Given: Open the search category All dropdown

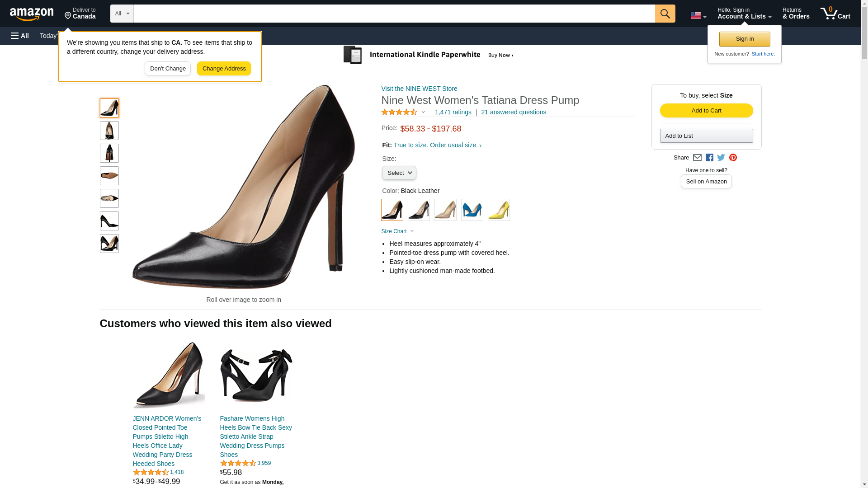Looking at the screenshot, I should (x=122, y=14).
